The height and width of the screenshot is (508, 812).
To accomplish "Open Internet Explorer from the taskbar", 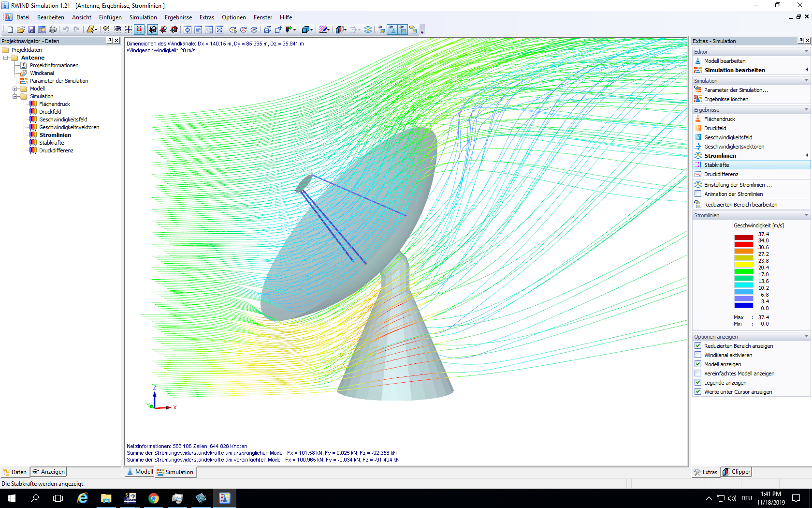I will (83, 498).
